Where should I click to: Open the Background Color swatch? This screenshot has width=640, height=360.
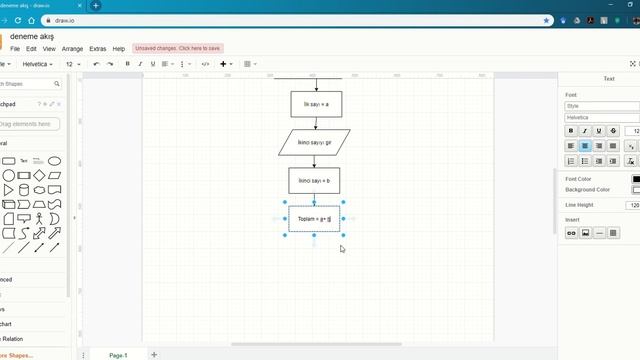tap(636, 190)
